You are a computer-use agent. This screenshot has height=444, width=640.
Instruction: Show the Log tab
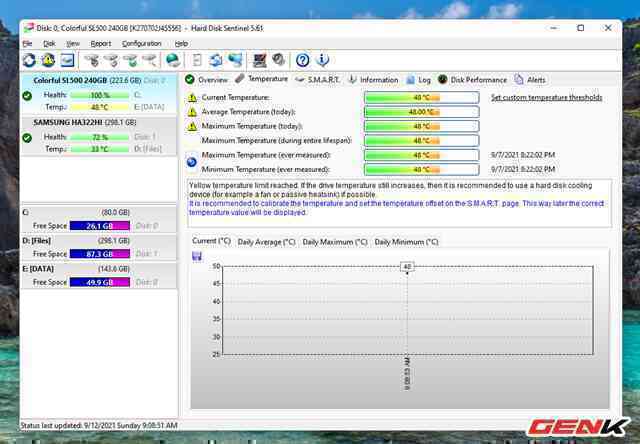[418, 80]
